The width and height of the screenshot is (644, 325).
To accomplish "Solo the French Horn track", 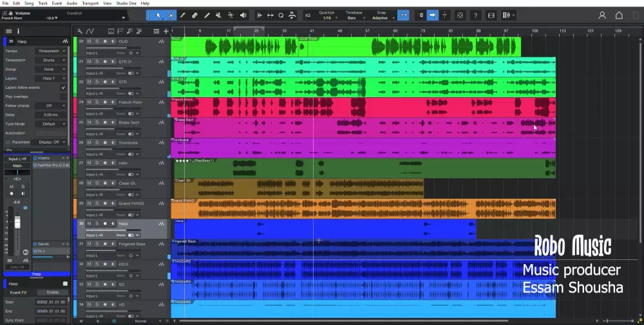I will (97, 102).
